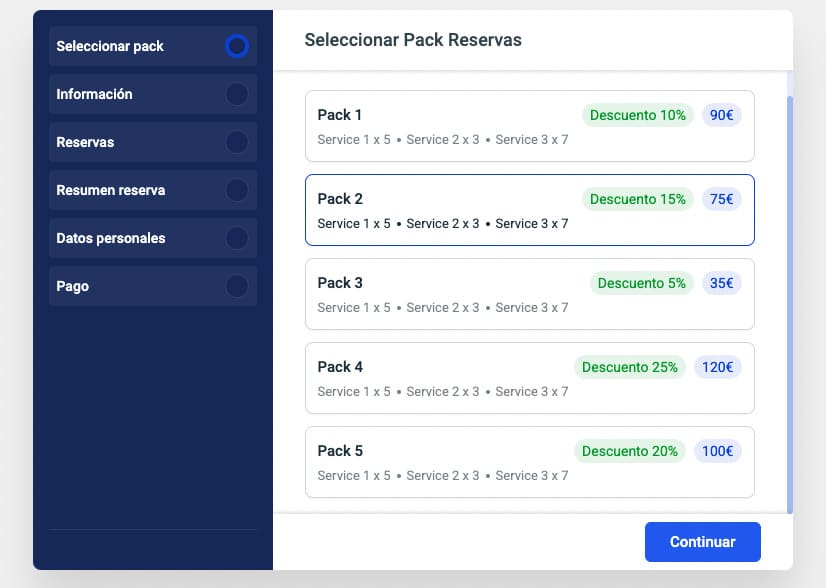Open the Pago sidebar step
The width and height of the screenshot is (826, 588).
coord(73,286)
